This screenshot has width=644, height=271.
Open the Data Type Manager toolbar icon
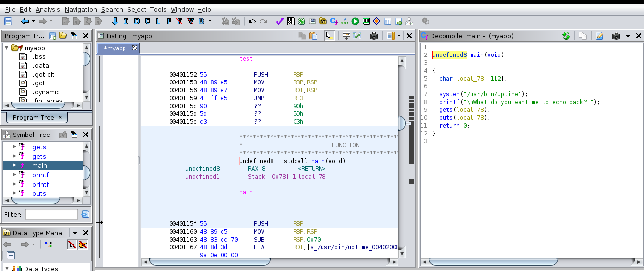pos(323,21)
